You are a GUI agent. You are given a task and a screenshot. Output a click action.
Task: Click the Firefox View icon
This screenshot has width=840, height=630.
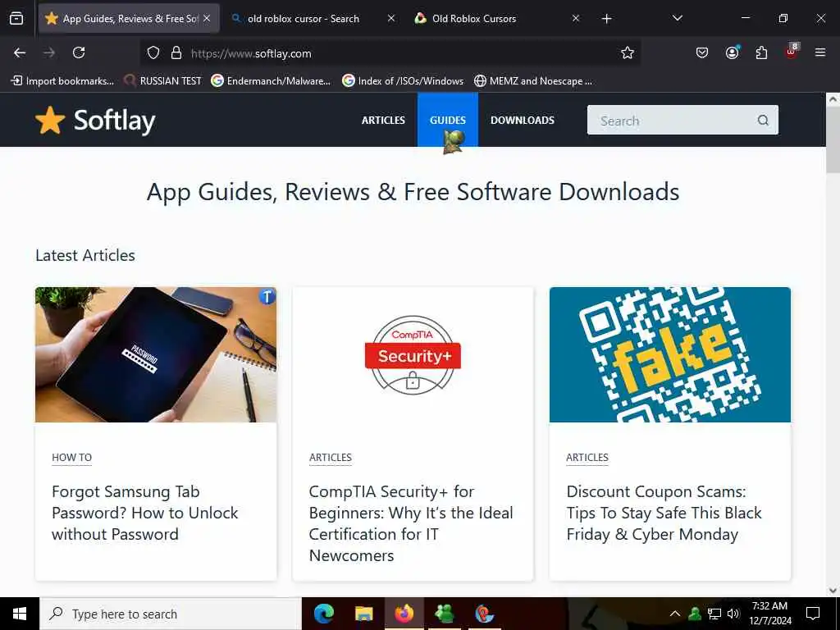pos(16,18)
